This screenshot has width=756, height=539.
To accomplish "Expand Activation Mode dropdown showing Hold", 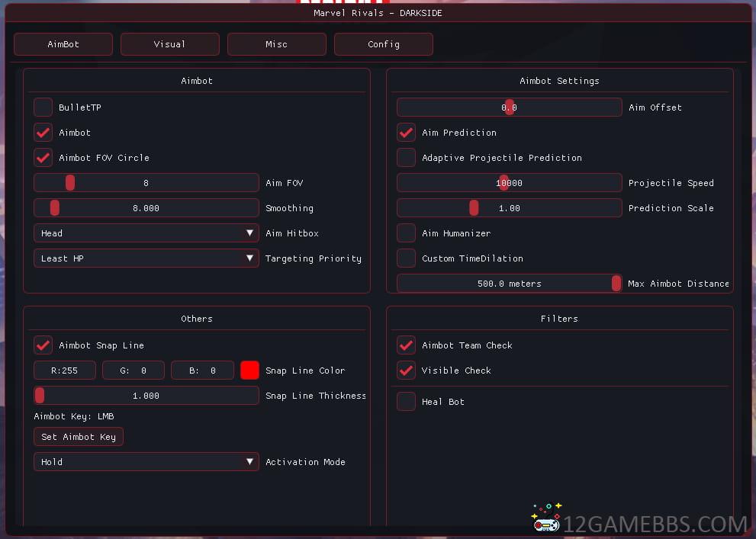I will click(x=146, y=462).
